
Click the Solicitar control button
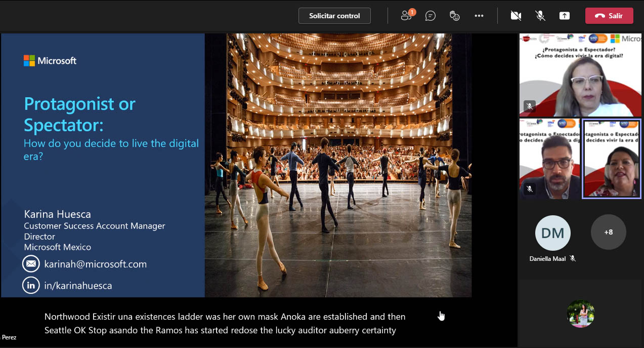(x=334, y=16)
